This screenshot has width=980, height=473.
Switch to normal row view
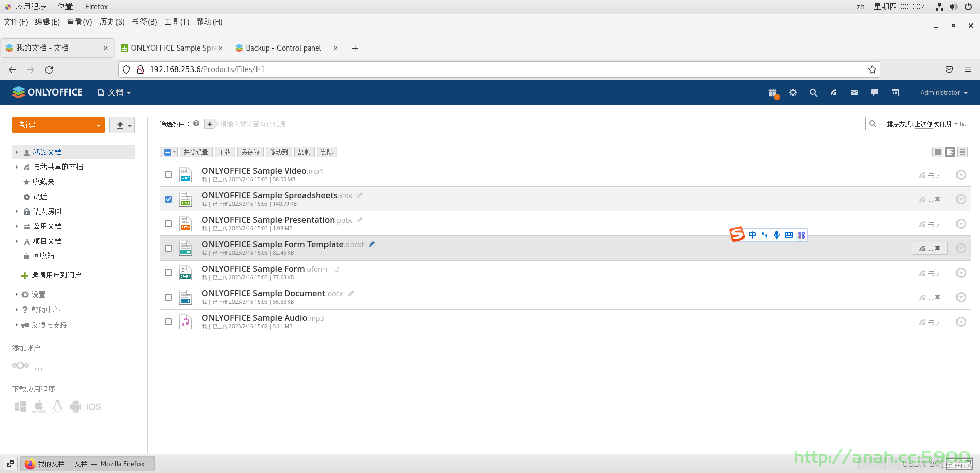pyautogui.click(x=950, y=152)
